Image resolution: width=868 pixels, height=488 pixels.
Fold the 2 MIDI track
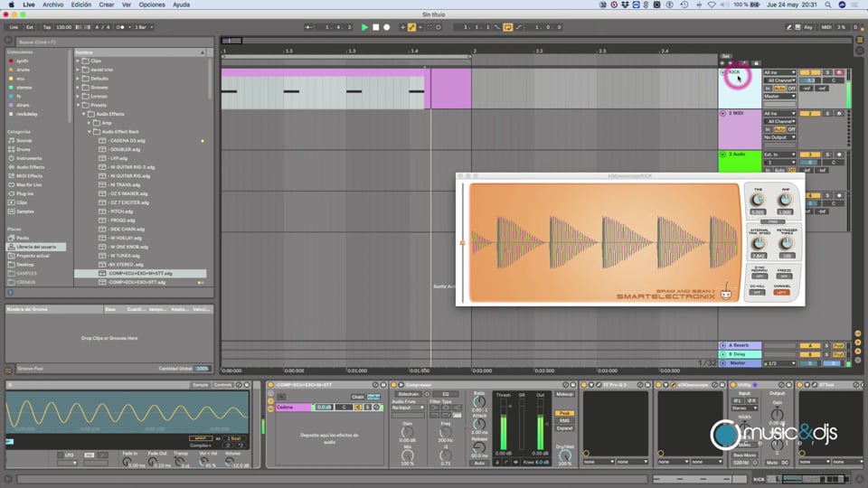pyautogui.click(x=722, y=114)
